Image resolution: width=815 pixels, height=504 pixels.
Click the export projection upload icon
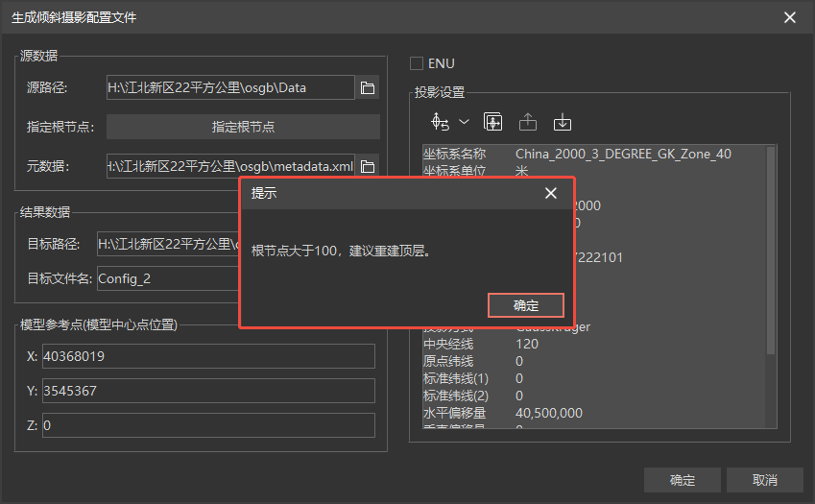(x=528, y=122)
